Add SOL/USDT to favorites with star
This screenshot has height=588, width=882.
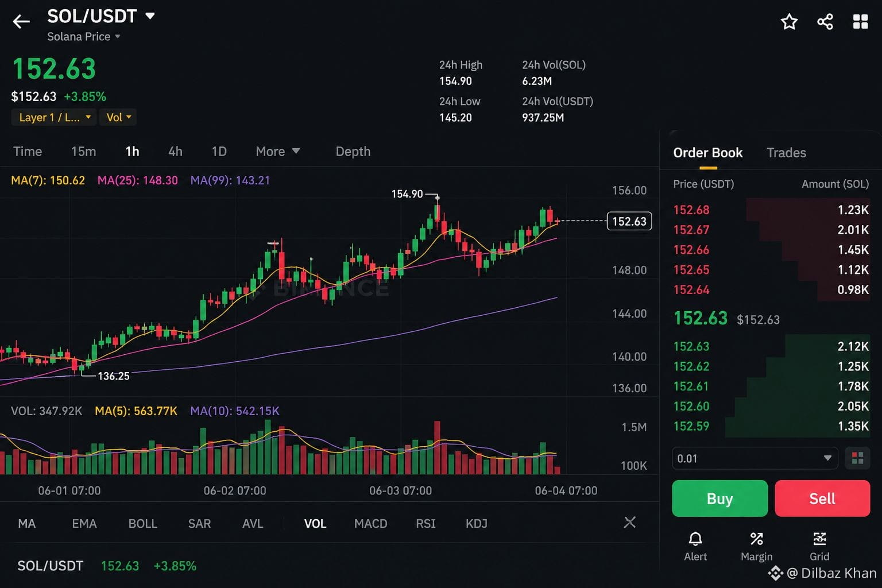789,22
